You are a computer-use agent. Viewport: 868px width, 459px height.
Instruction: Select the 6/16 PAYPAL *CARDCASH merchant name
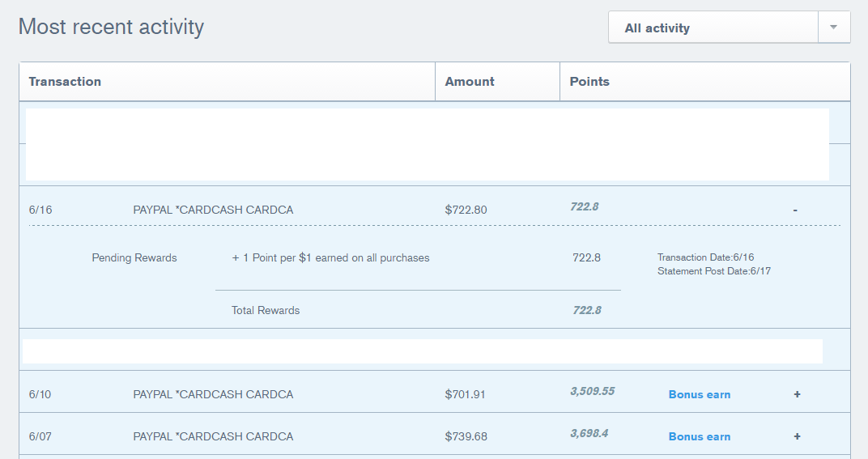tap(213, 210)
